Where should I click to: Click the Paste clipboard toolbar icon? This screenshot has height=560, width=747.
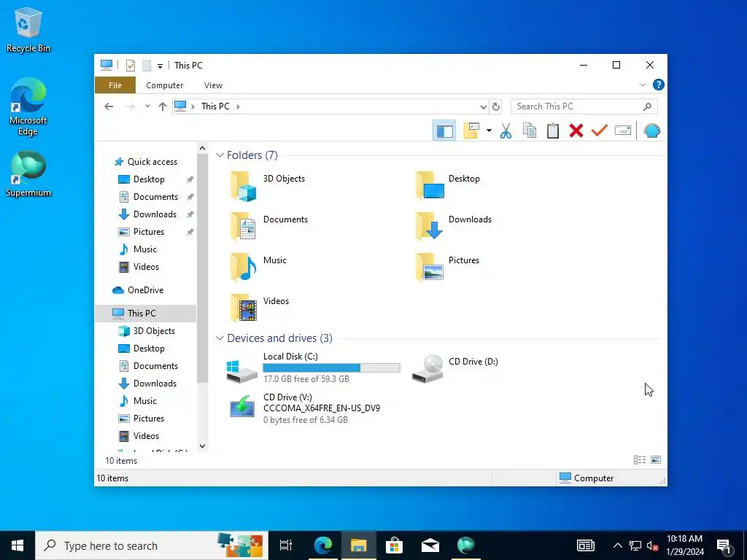[x=553, y=131]
